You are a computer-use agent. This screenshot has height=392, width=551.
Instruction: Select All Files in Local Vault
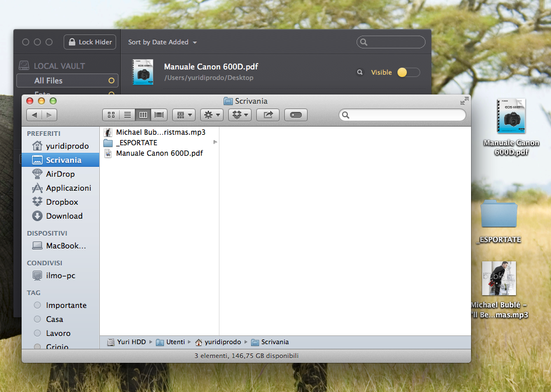click(67, 80)
